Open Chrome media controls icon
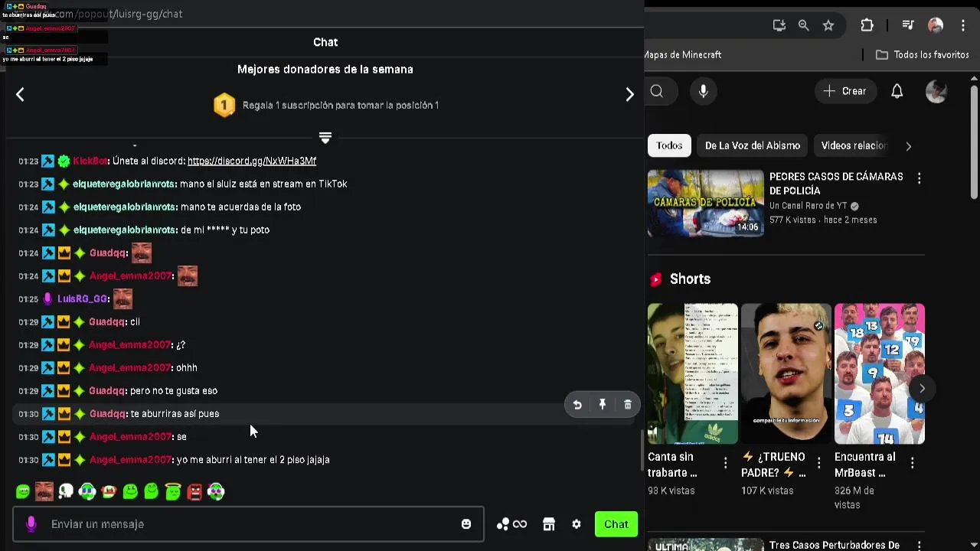Image resolution: width=980 pixels, height=551 pixels. (908, 25)
